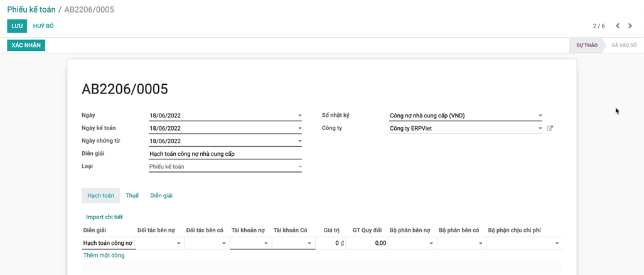
Task: Click the Tài khoản nợ column header
Action: tap(248, 230)
